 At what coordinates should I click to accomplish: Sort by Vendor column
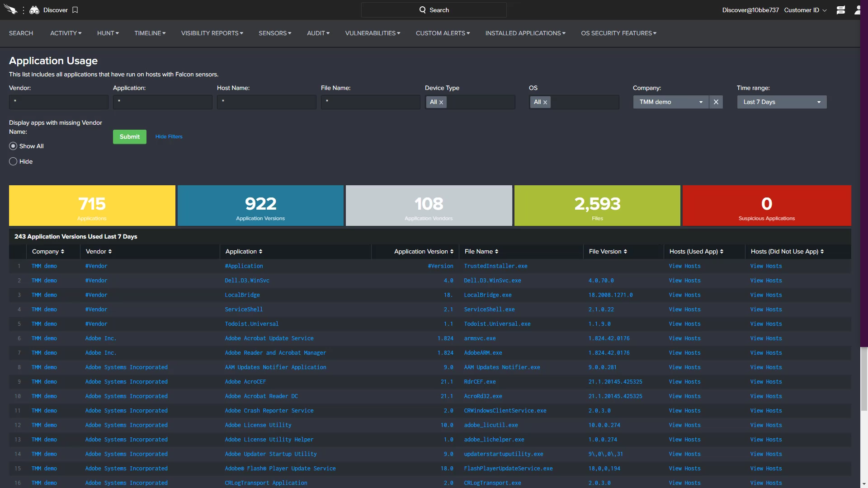point(99,251)
